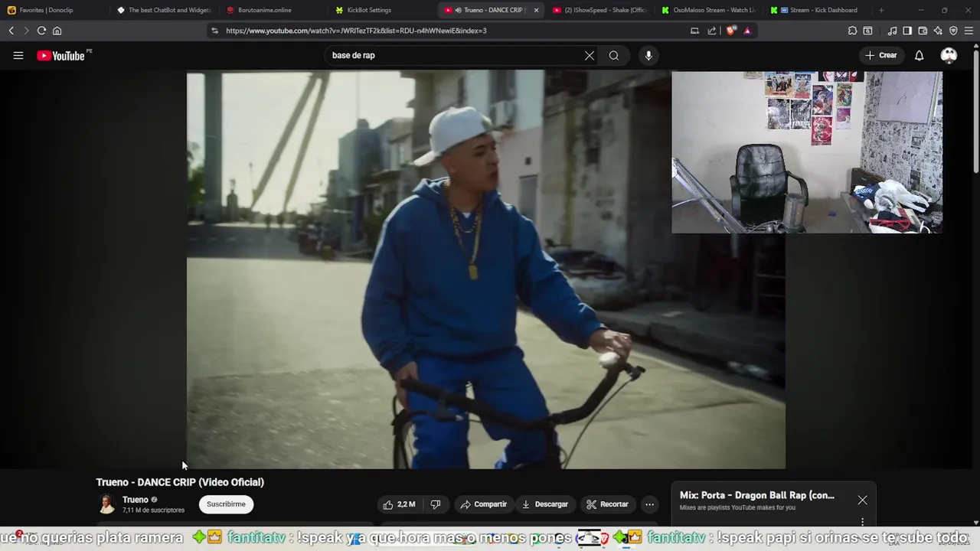This screenshot has height=551, width=980.
Task: Click video title 'Trueno - DANCE CRIP (Video Oficial)'
Action: pos(180,482)
